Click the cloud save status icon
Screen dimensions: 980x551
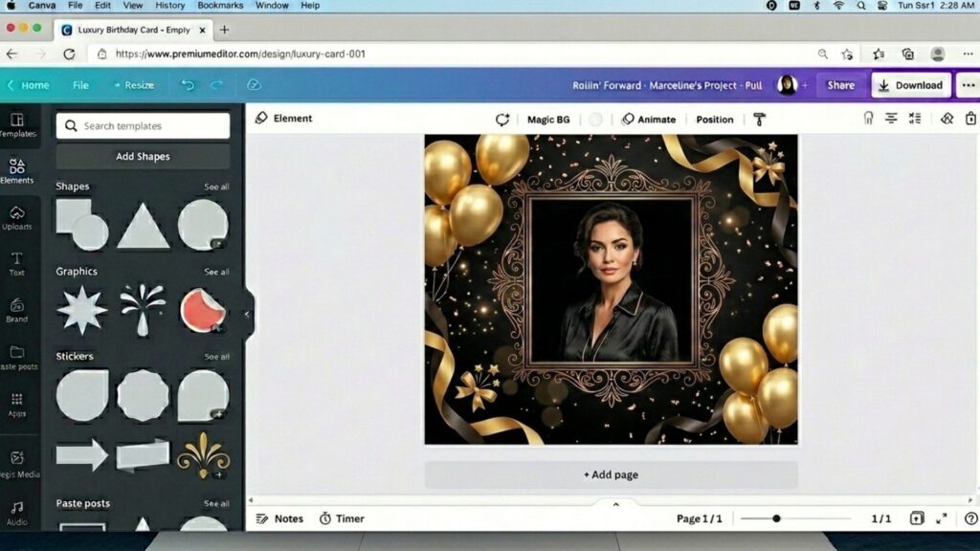tap(253, 85)
